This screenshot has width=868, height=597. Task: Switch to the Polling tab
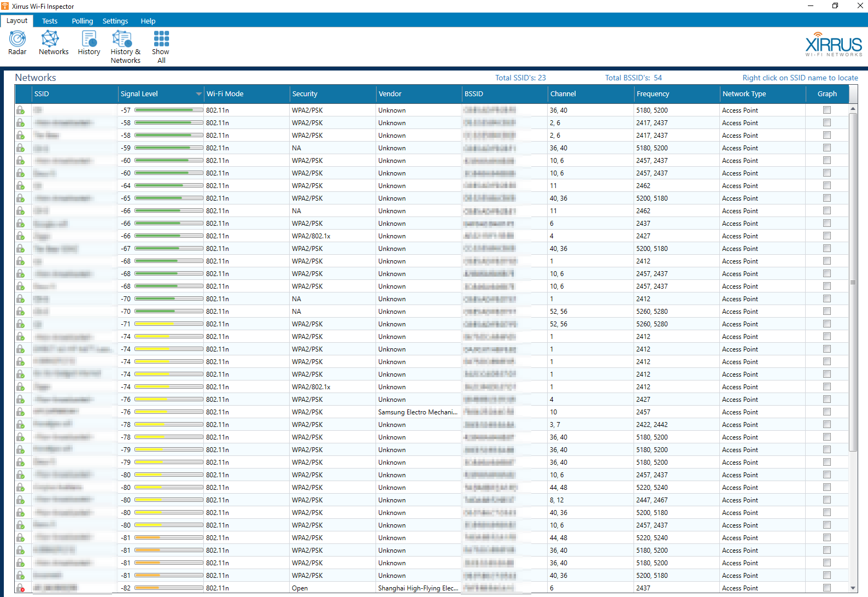83,21
